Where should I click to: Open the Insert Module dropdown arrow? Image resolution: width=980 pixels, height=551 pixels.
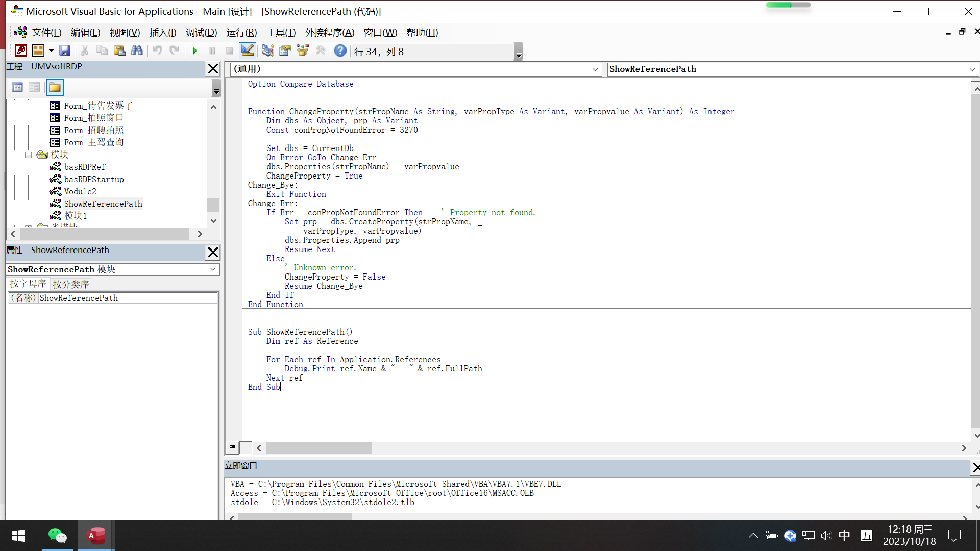tap(51, 51)
